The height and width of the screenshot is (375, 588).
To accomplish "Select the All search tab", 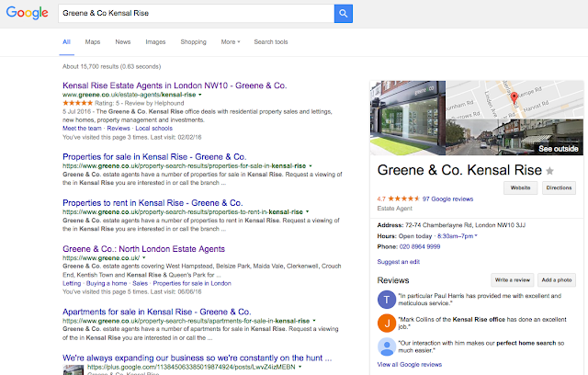I will (66, 42).
